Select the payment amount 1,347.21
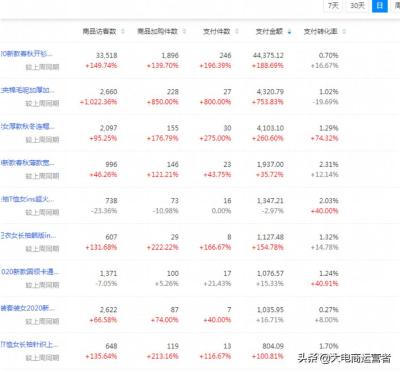400x372 pixels. tap(270, 201)
